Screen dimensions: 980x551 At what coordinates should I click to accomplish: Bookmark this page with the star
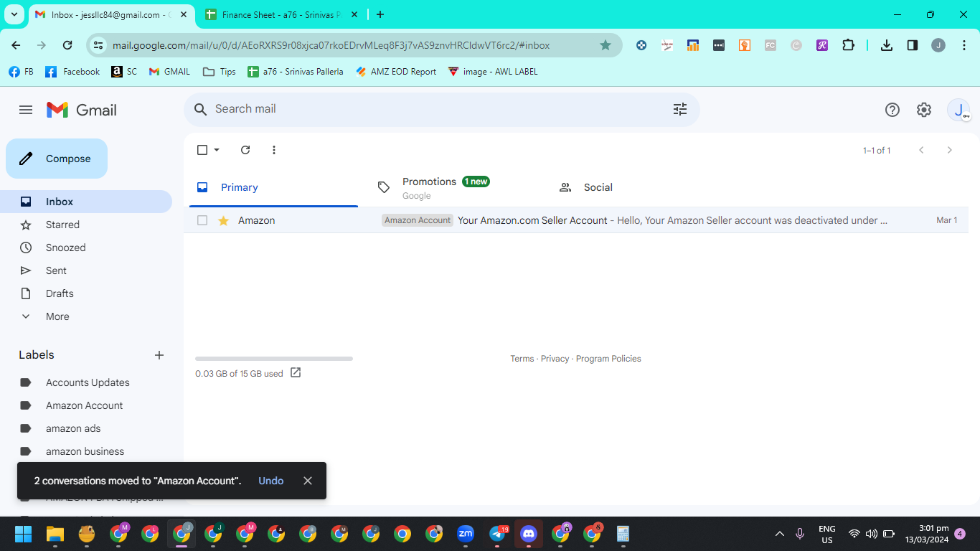[x=606, y=45]
